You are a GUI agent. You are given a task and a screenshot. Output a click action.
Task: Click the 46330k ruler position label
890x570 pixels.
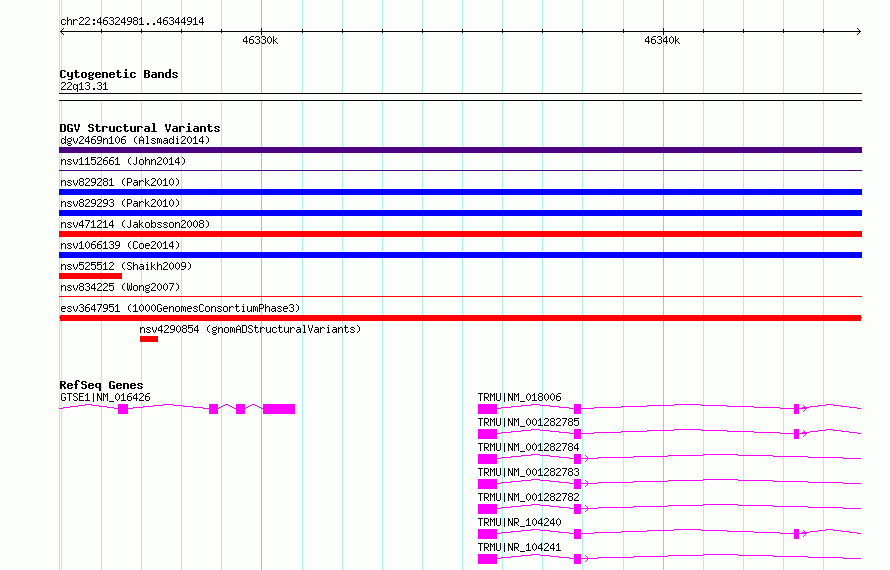(260, 40)
